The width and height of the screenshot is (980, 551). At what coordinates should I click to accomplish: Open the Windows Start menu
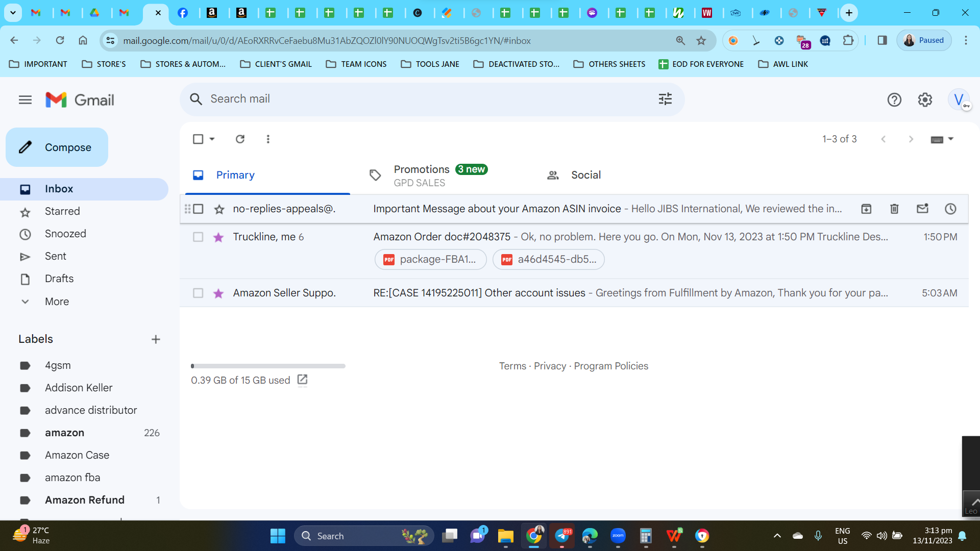278,536
